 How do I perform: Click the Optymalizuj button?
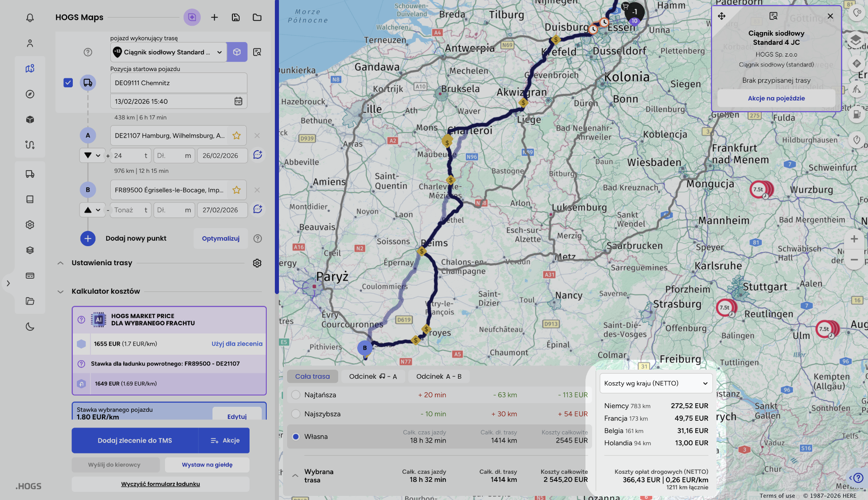(x=221, y=238)
